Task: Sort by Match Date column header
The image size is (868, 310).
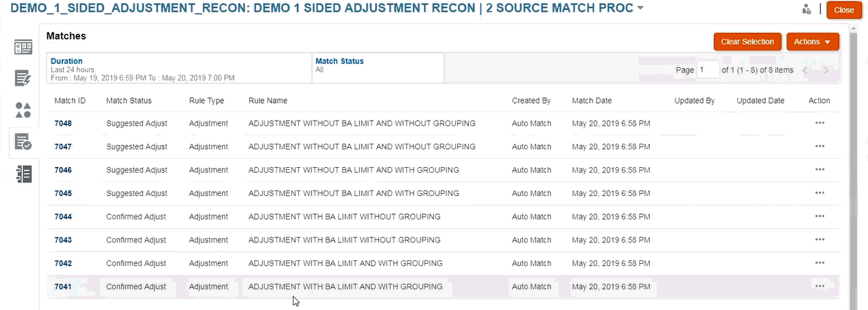Action: 592,101
